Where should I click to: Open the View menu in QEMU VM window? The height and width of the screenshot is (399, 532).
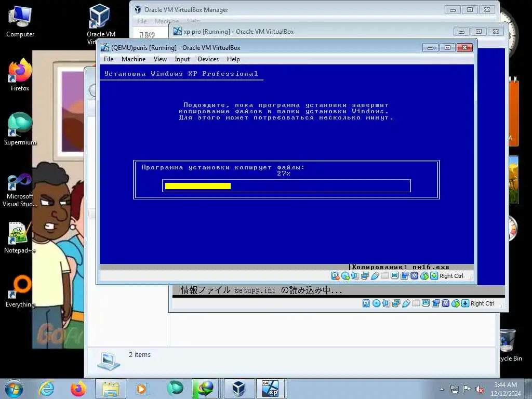[160, 59]
